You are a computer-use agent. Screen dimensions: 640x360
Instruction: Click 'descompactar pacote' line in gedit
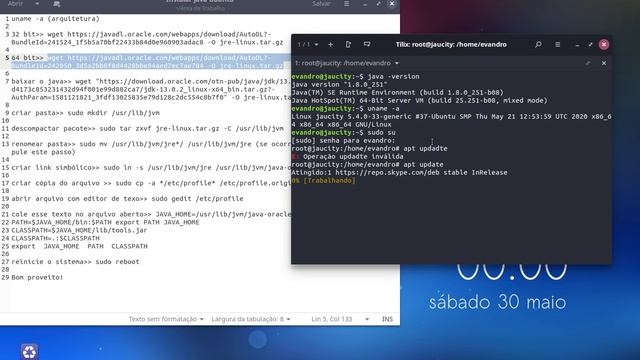point(147,129)
